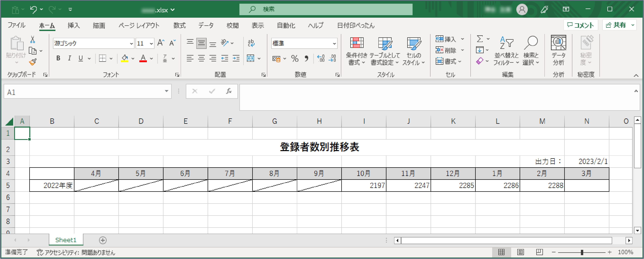
Task: Switch to the データ ribbon tab
Action: pos(206,25)
